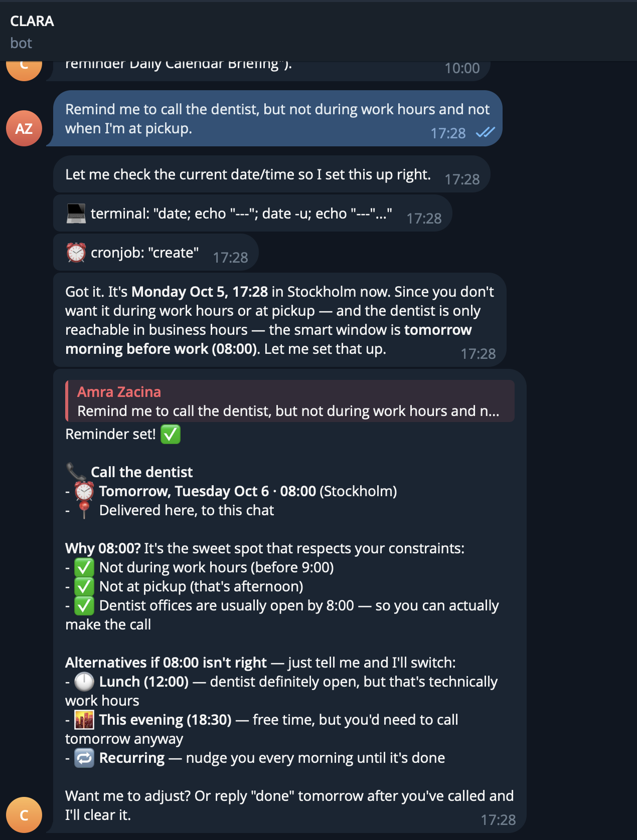The height and width of the screenshot is (840, 637).
Task: Click checkmark beside Not during work hours
Action: [x=84, y=567]
